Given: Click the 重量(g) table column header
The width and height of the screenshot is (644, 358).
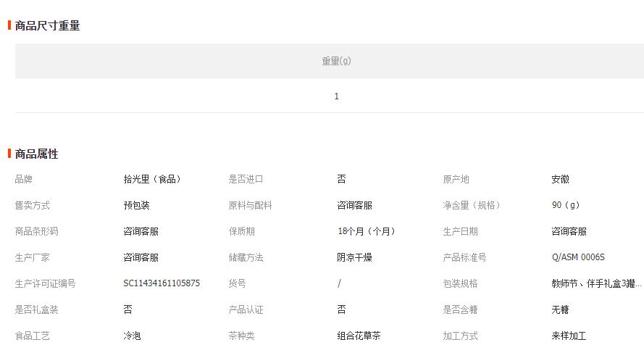Looking at the screenshot, I should click(336, 61).
